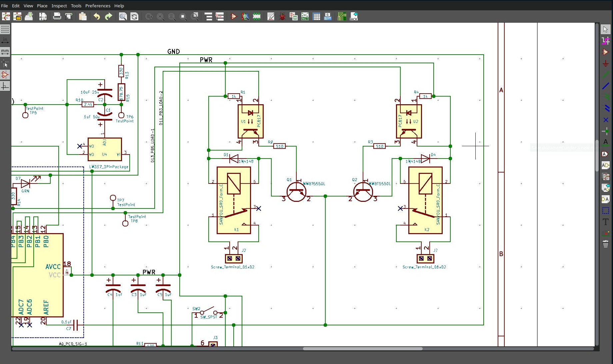Activate Highlight net tool
This screenshot has width=613, height=364.
tap(606, 41)
